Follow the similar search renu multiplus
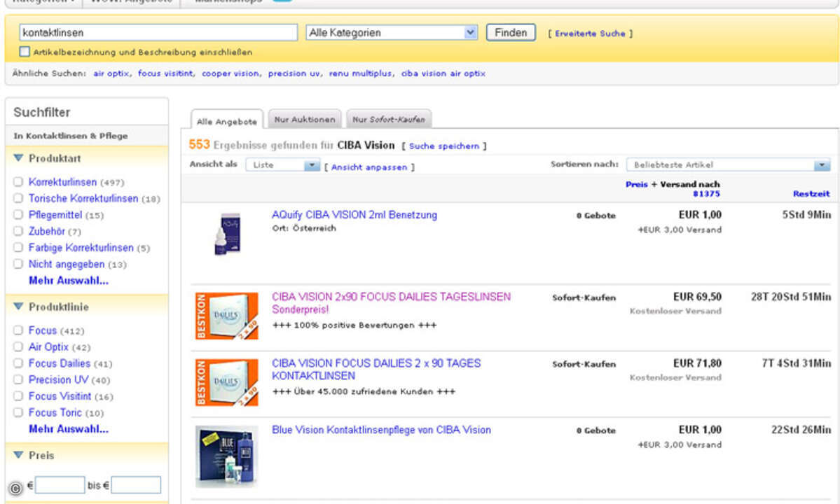The width and height of the screenshot is (840, 504). click(360, 73)
